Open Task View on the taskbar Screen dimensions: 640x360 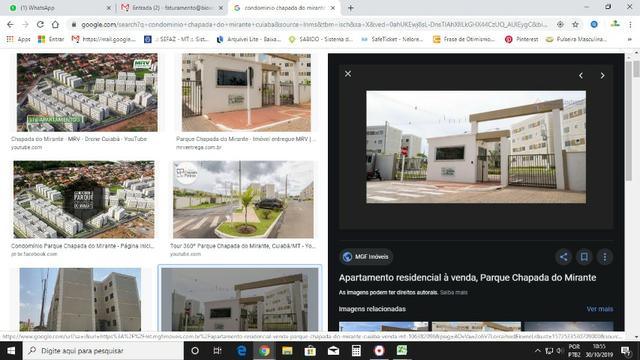coord(218,351)
